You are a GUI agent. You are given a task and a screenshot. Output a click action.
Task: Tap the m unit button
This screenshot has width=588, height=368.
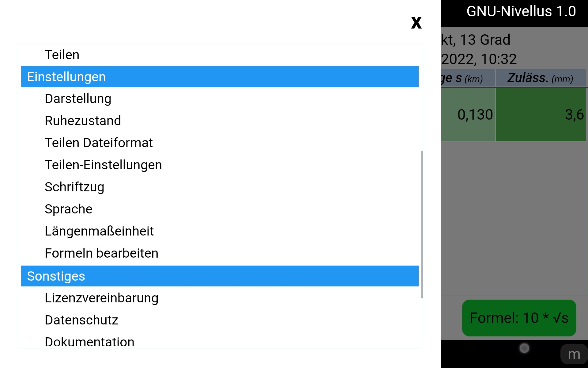(x=574, y=355)
